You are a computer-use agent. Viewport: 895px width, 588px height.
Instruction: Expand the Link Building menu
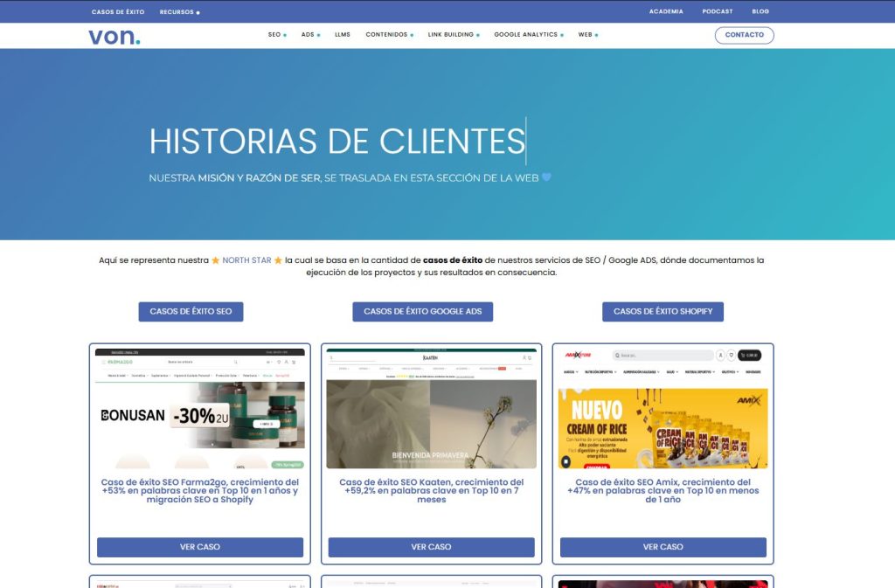[454, 35]
